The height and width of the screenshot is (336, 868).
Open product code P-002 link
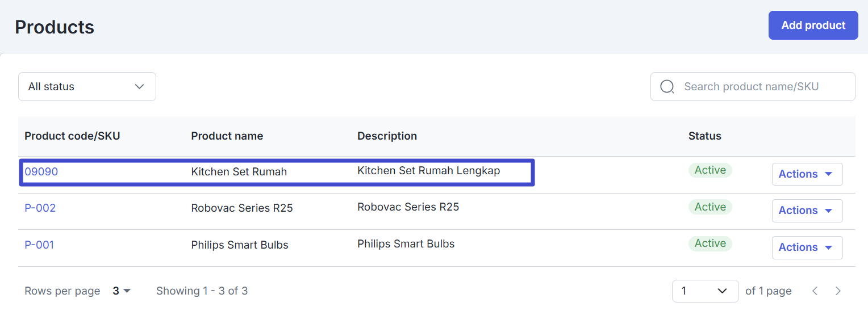coord(40,208)
